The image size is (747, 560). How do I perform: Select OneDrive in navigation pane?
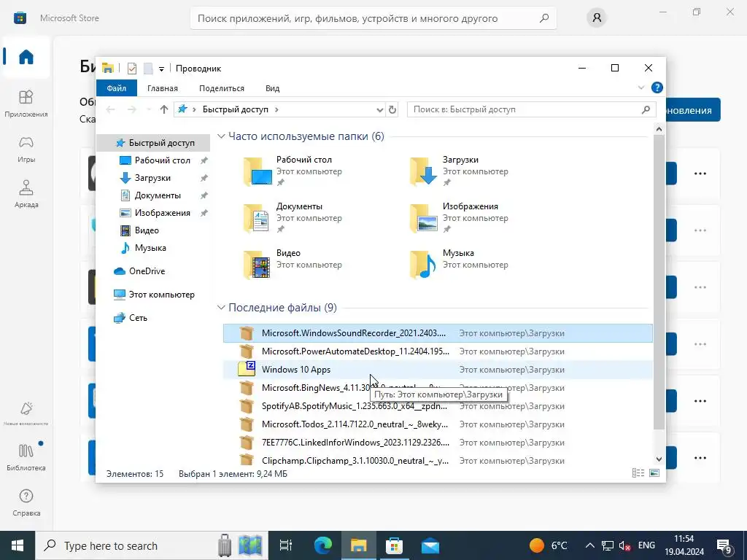[x=147, y=271]
